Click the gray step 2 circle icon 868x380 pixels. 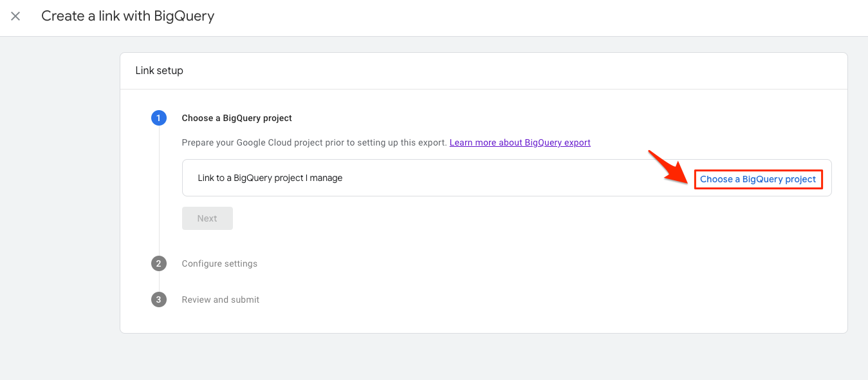tap(159, 263)
